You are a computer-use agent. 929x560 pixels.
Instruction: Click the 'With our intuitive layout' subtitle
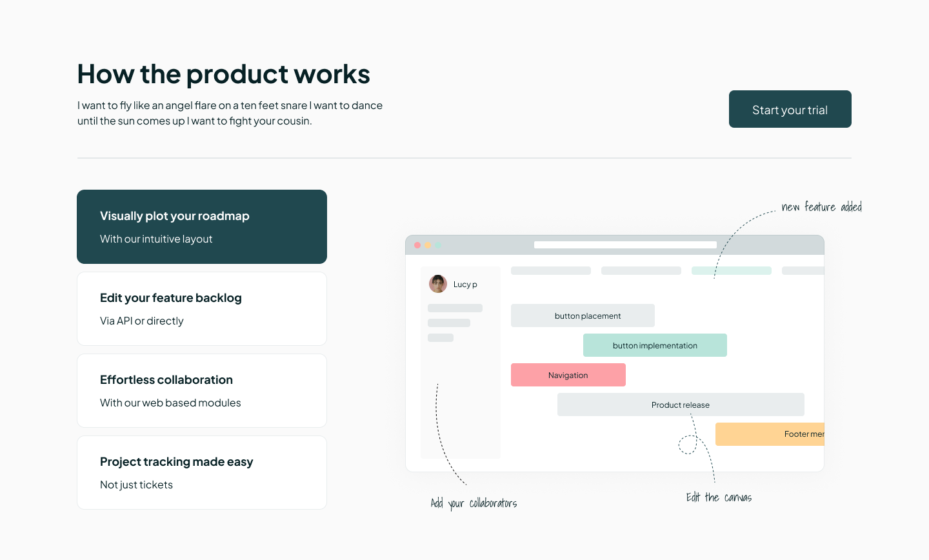pos(156,239)
